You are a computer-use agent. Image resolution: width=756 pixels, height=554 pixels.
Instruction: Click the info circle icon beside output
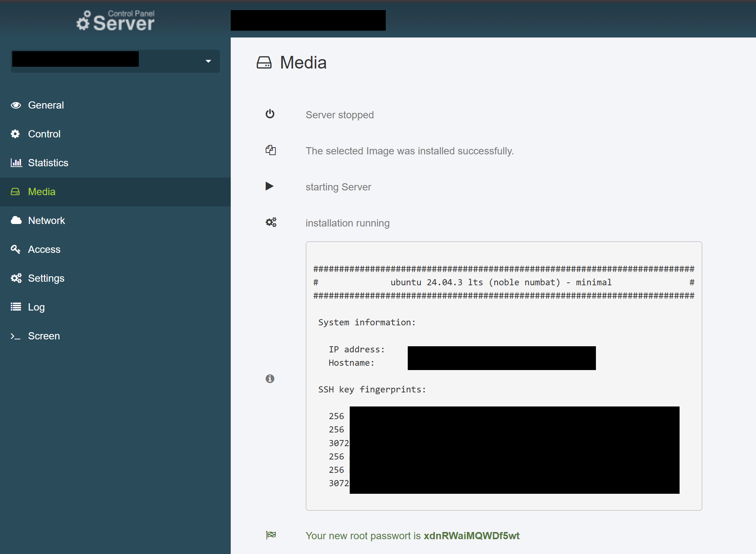click(x=270, y=379)
